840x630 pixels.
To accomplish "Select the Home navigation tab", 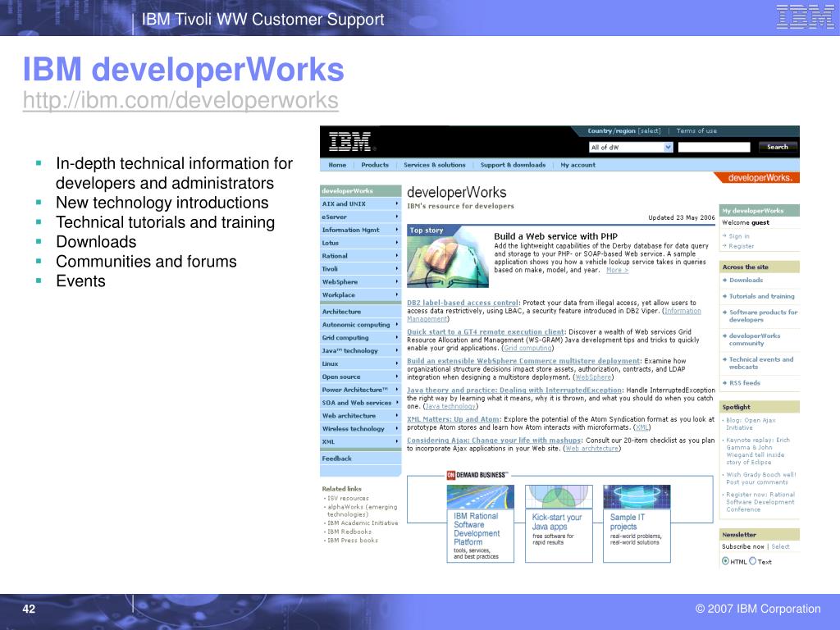I will [x=337, y=165].
